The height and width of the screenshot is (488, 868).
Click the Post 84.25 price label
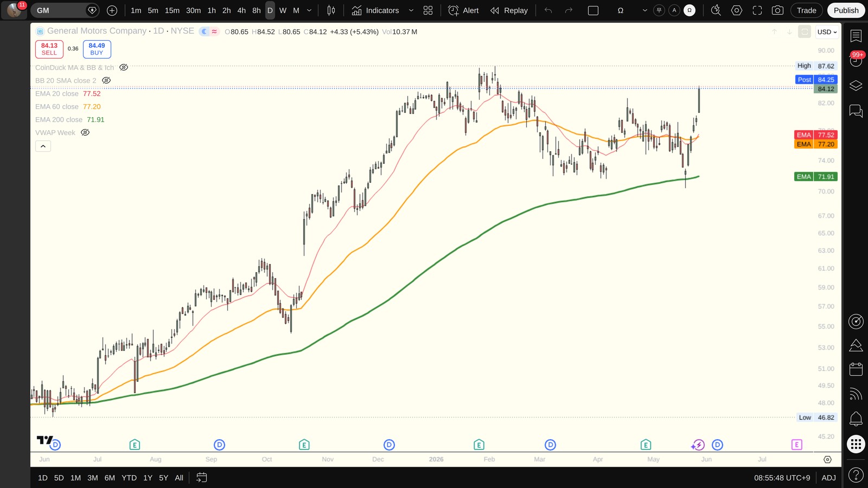[x=816, y=80]
